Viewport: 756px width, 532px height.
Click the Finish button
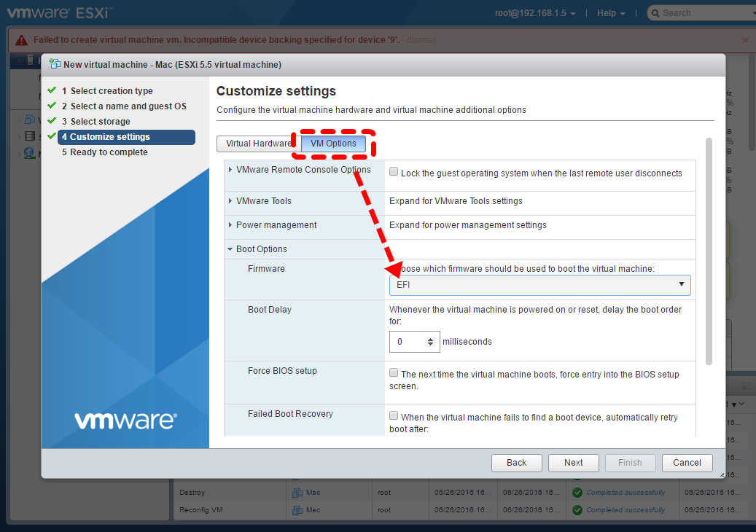[630, 463]
